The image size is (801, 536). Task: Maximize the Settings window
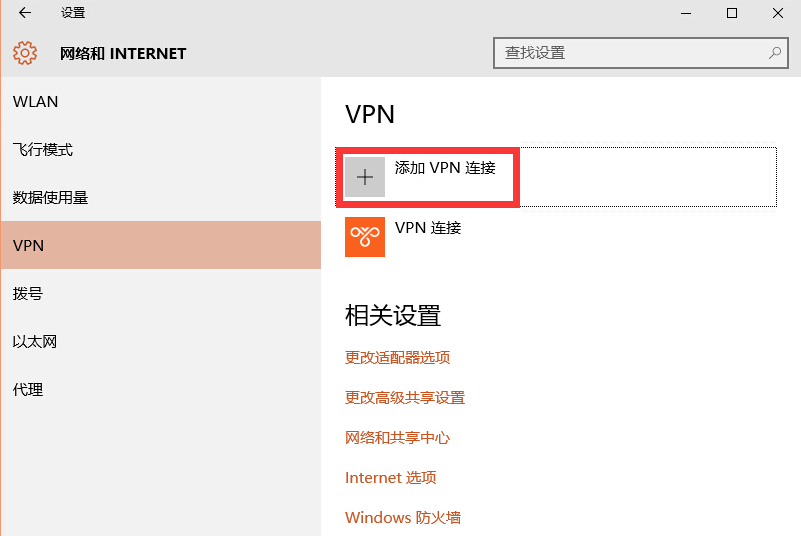732,13
